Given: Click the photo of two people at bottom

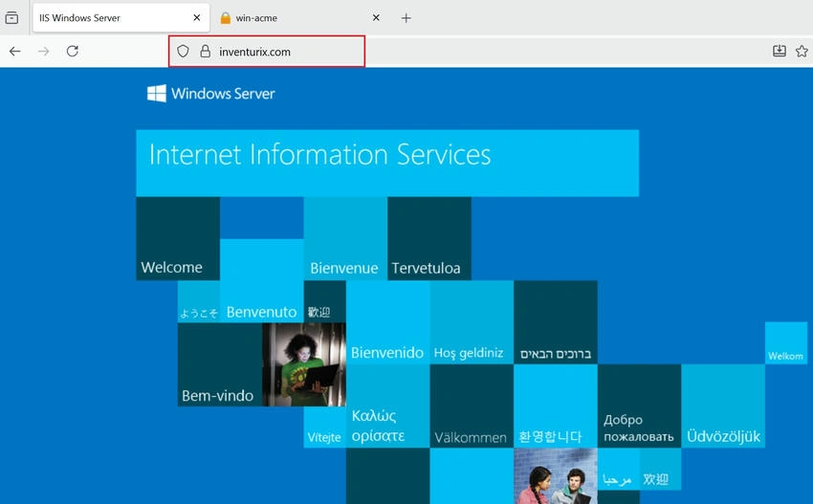Looking at the screenshot, I should pyautogui.click(x=556, y=476).
